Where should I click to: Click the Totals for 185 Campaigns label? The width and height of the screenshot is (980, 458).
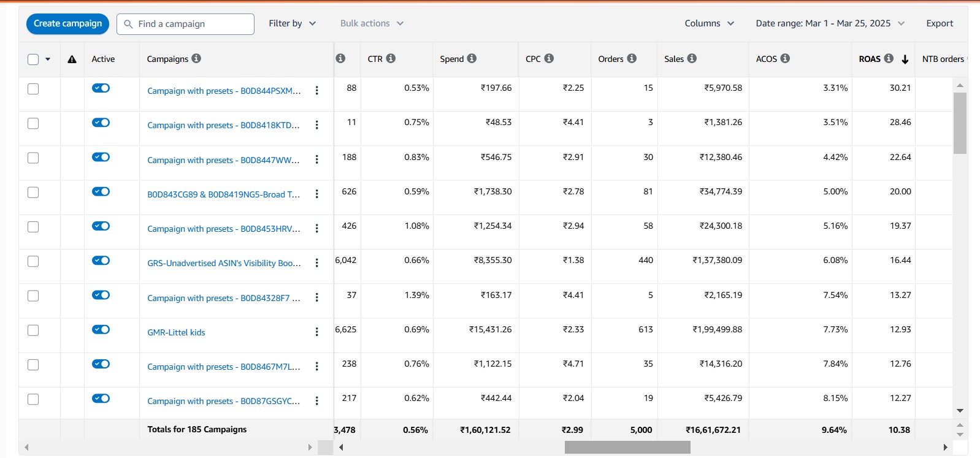[x=197, y=429]
